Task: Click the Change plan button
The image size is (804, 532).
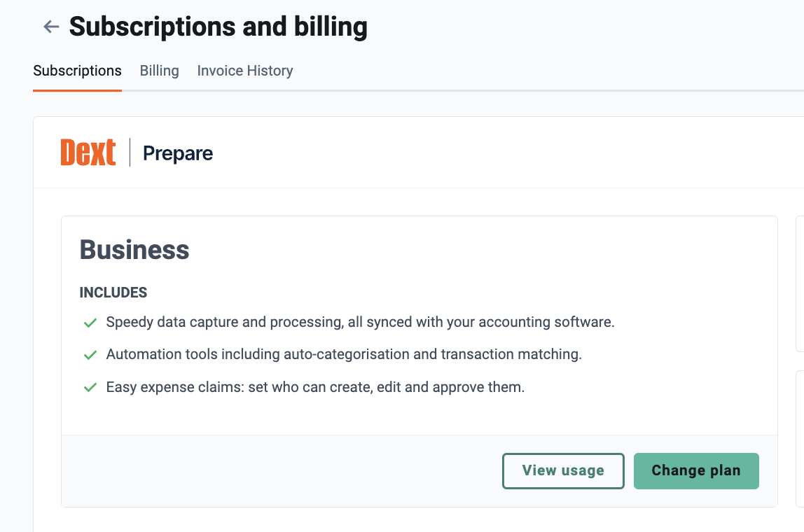Action: click(696, 470)
